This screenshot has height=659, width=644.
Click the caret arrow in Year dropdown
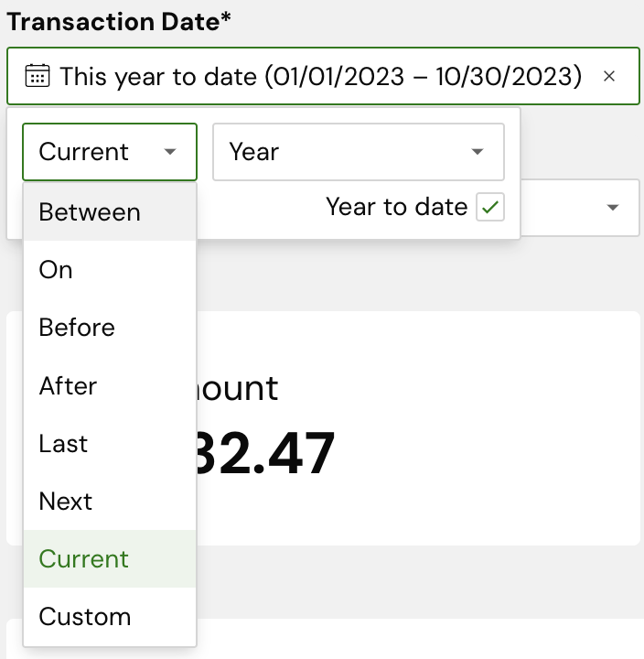pyautogui.click(x=477, y=152)
